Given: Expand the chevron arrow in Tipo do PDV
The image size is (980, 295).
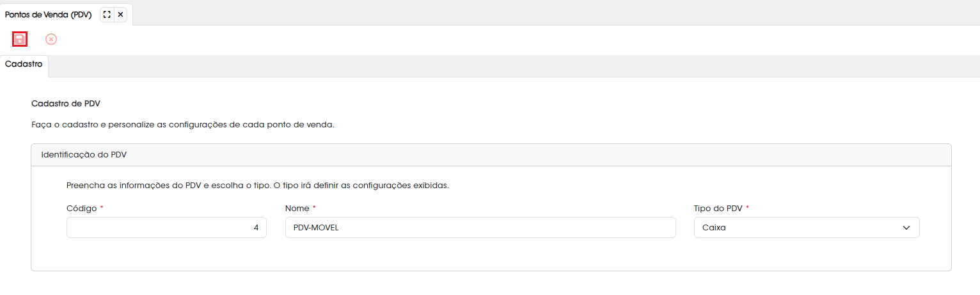Looking at the screenshot, I should (906, 228).
